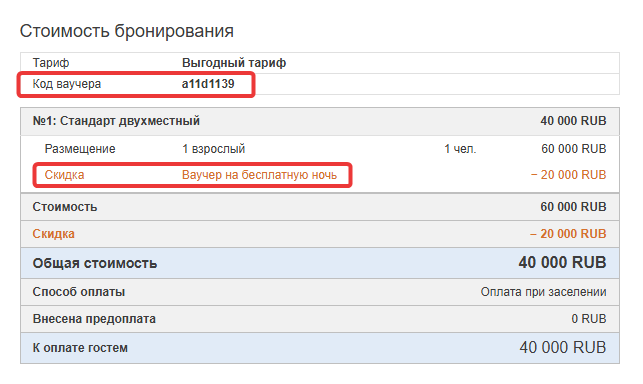
Task: Click "Скидка" label beside the voucher text
Action: point(64,175)
